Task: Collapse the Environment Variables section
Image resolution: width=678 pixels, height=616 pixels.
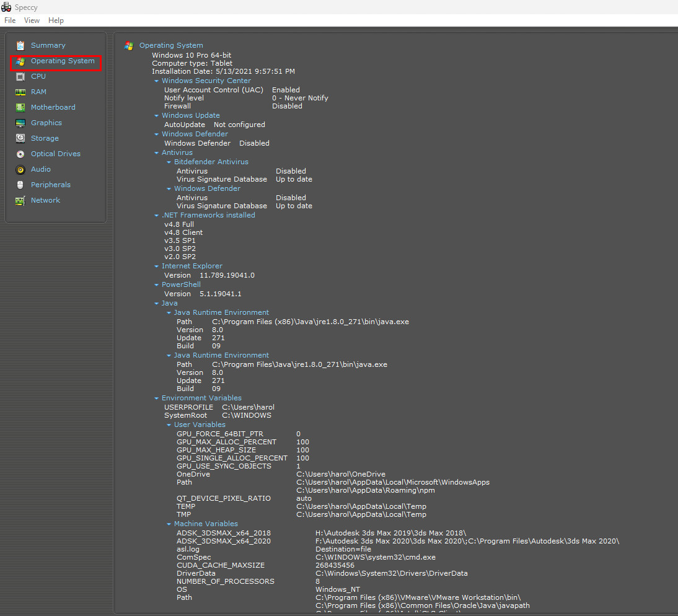Action: point(157,398)
